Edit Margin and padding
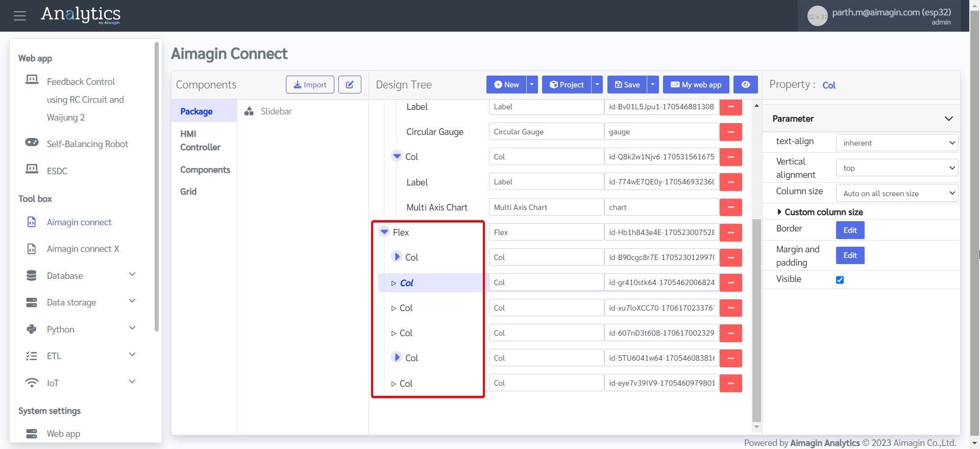Viewport: 980px width, 449px height. (x=850, y=255)
